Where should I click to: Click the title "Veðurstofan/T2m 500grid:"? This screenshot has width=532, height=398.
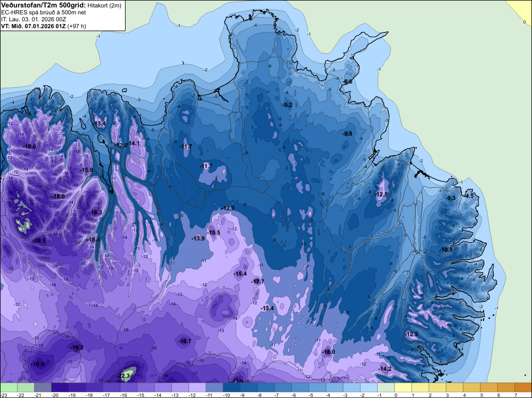coord(44,5)
